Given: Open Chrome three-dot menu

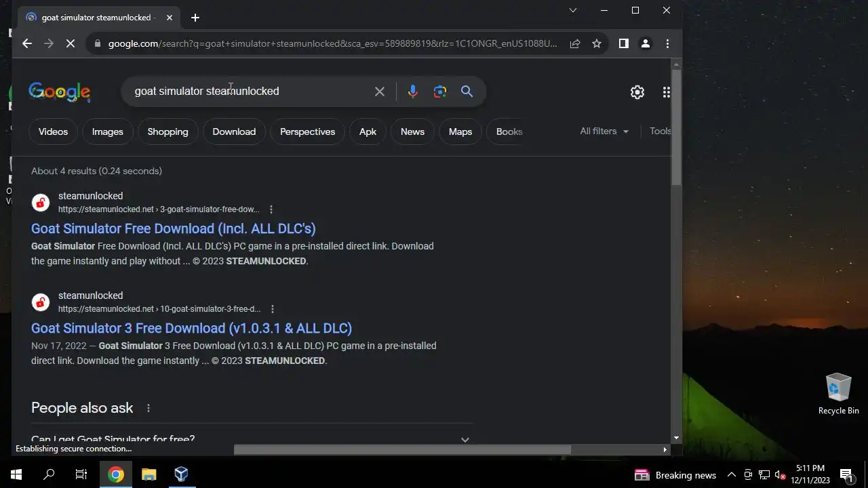Looking at the screenshot, I should click(667, 43).
